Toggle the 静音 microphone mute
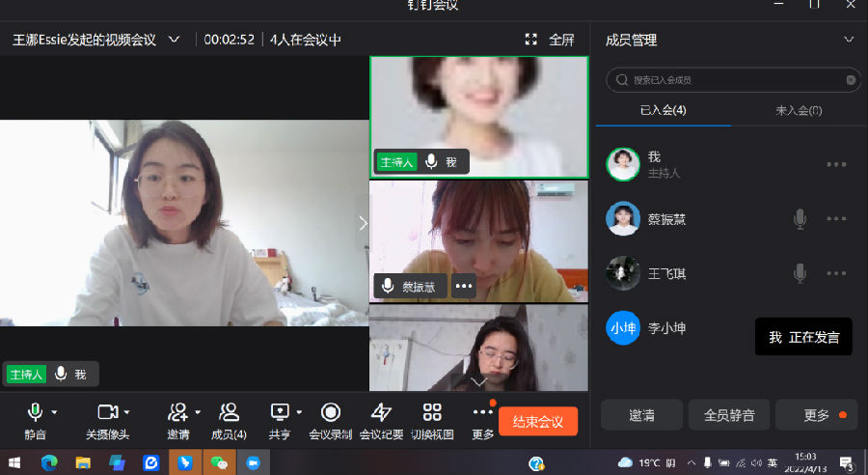 tap(35, 413)
